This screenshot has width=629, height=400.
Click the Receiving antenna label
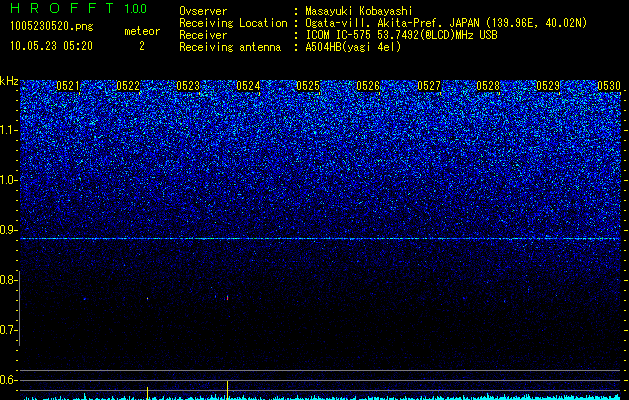(230, 47)
